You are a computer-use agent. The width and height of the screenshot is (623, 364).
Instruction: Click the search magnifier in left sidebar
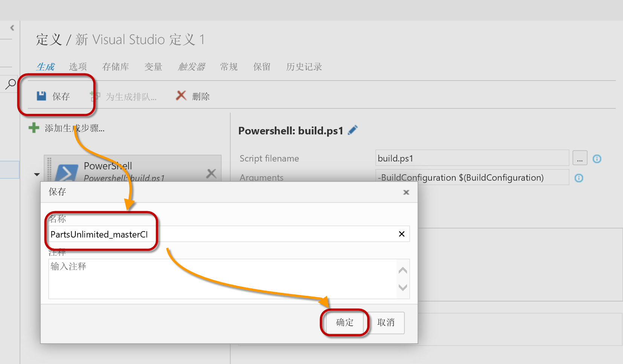point(11,84)
